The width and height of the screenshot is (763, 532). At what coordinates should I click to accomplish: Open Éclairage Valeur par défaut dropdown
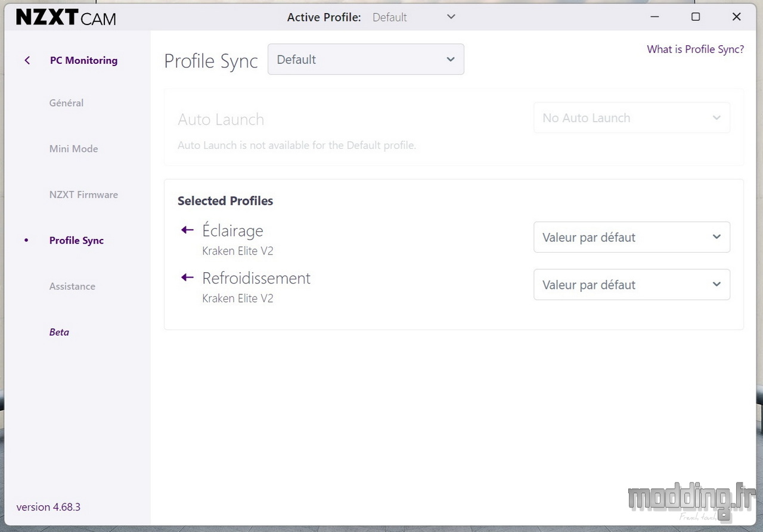pyautogui.click(x=631, y=237)
